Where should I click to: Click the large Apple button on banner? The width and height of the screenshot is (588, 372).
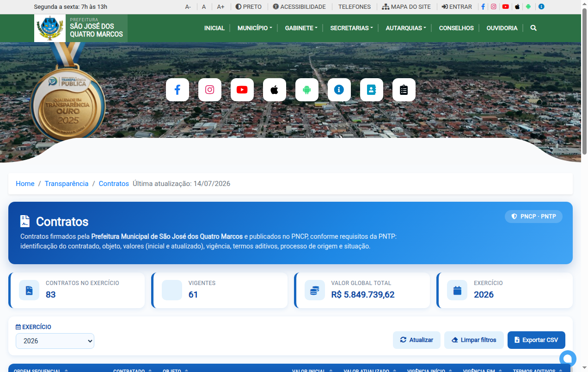[x=275, y=90]
